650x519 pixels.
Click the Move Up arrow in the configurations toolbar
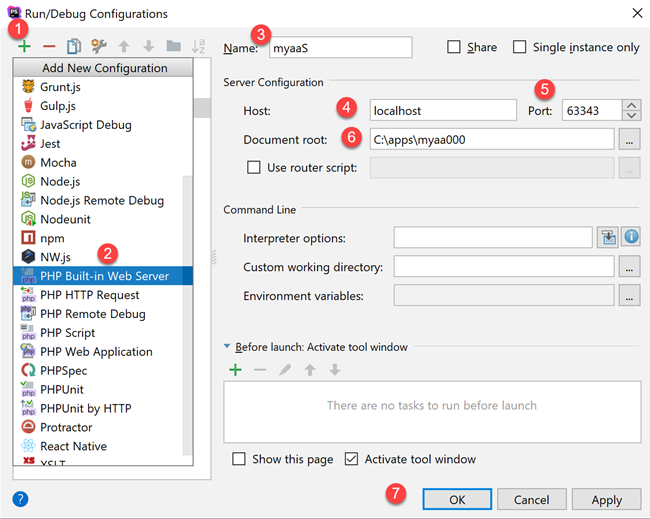tap(124, 46)
